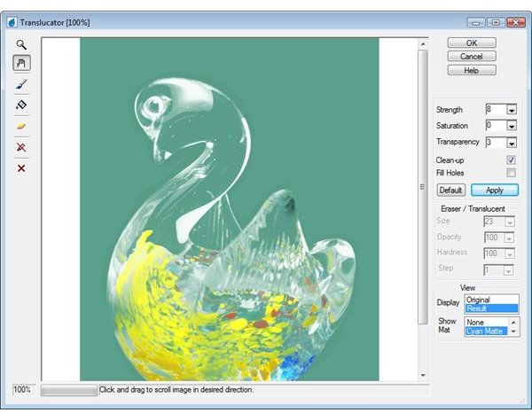The width and height of the screenshot is (532, 413).
Task: Select the yellow eraser tool
Action: (21, 126)
